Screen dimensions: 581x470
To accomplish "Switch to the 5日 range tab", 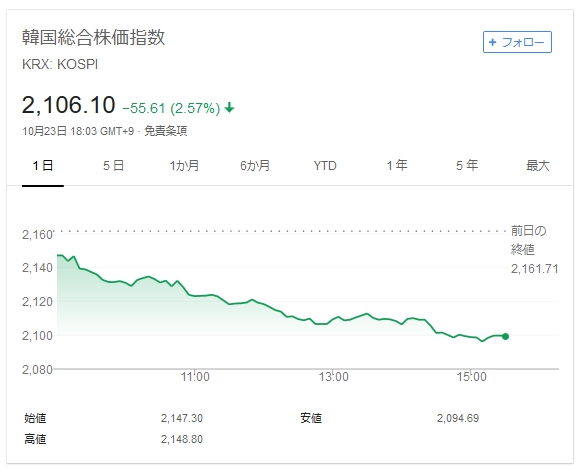I will 113,165.
